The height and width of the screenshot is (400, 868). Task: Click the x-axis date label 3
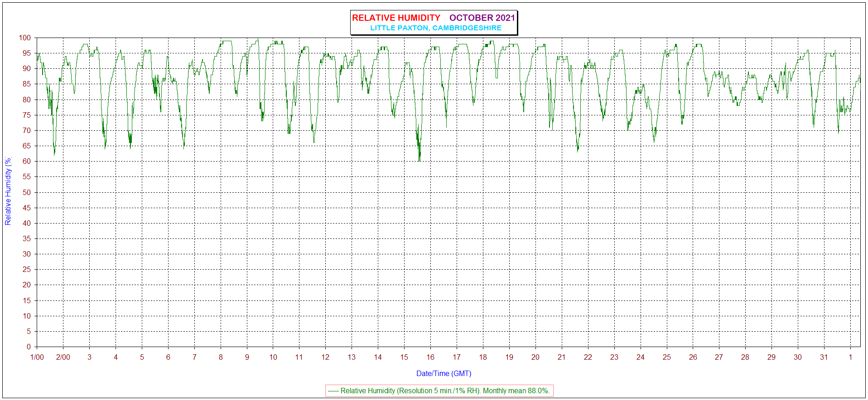pos(89,357)
